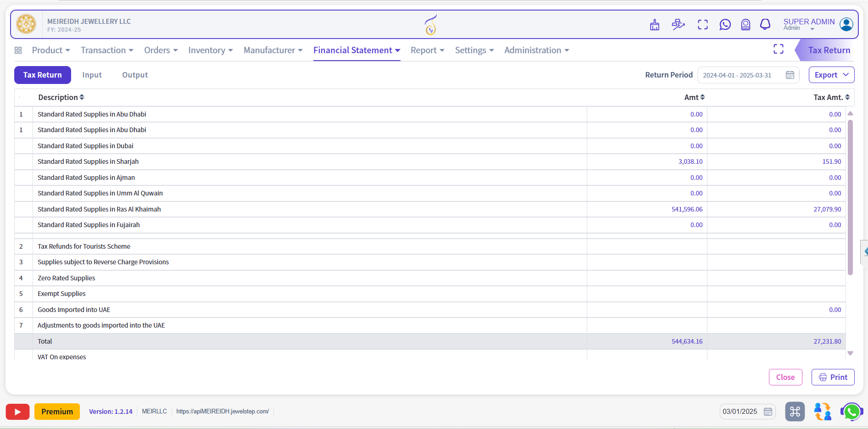Expand the Report menu
Image resolution: width=868 pixels, height=429 pixels.
[x=428, y=50]
